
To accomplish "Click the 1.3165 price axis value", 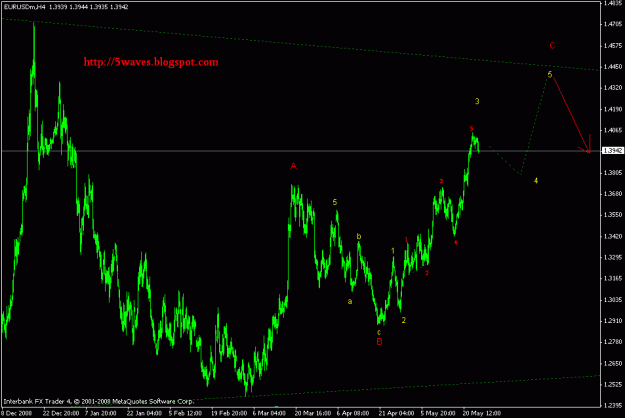I will 613,278.
